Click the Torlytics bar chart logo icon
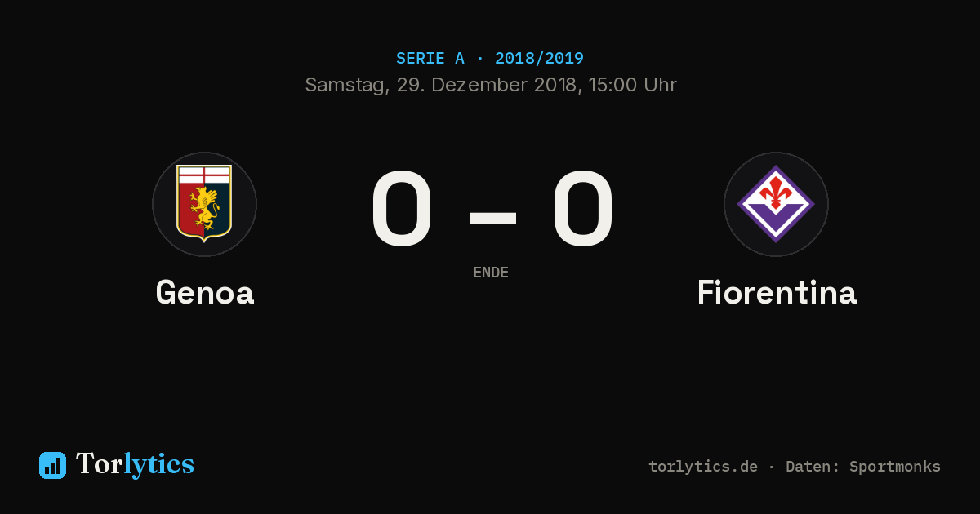 coord(52,465)
